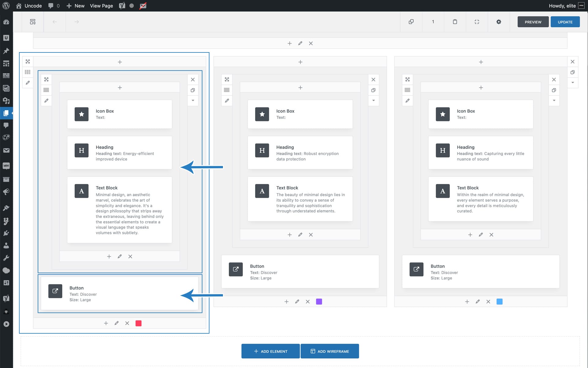Expand the first inner row dropdown caret
This screenshot has height=368, width=588.
193,101
